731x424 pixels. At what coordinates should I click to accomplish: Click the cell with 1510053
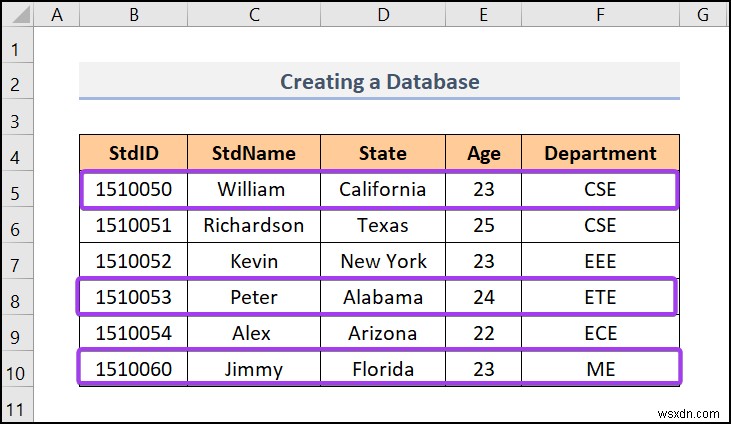coord(133,297)
